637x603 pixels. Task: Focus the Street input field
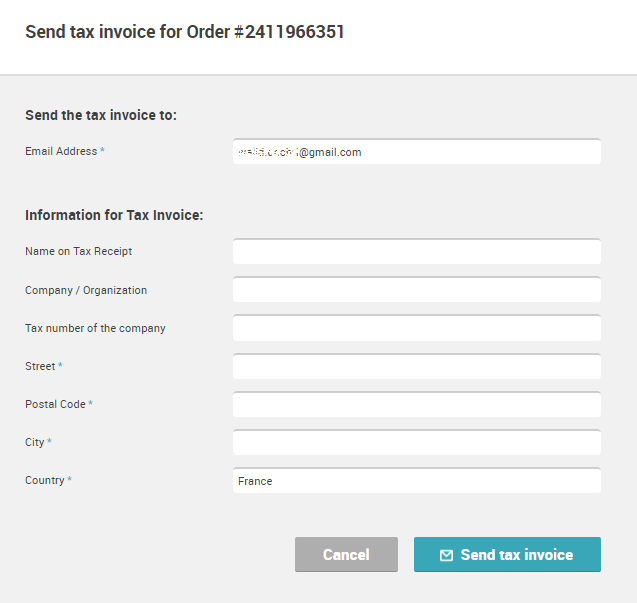coord(416,366)
